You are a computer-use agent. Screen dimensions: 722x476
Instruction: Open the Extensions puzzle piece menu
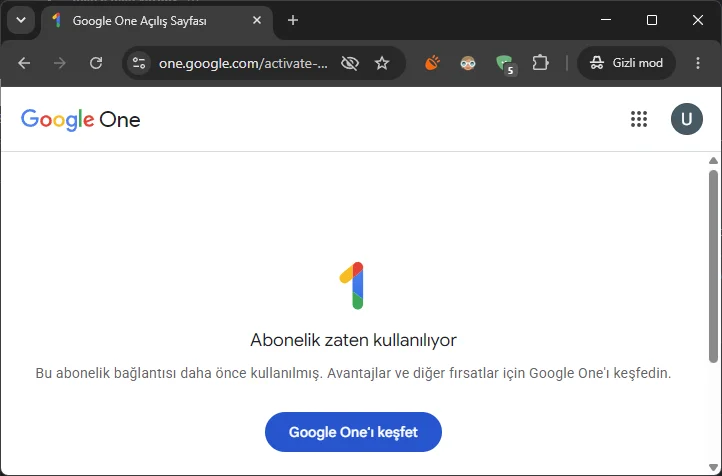click(540, 63)
